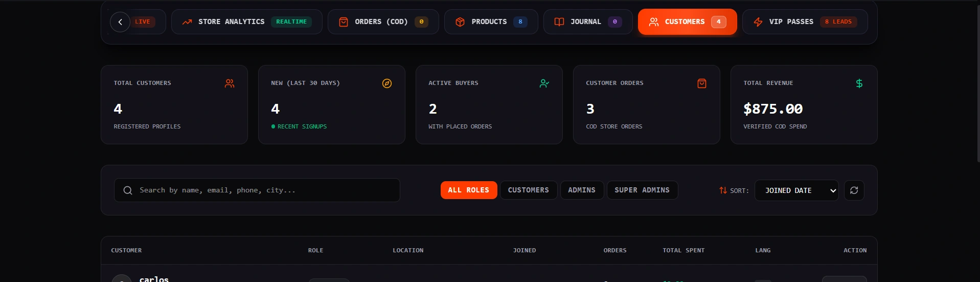This screenshot has height=282, width=980.
Task: Filter by Customers role
Action: (529, 190)
